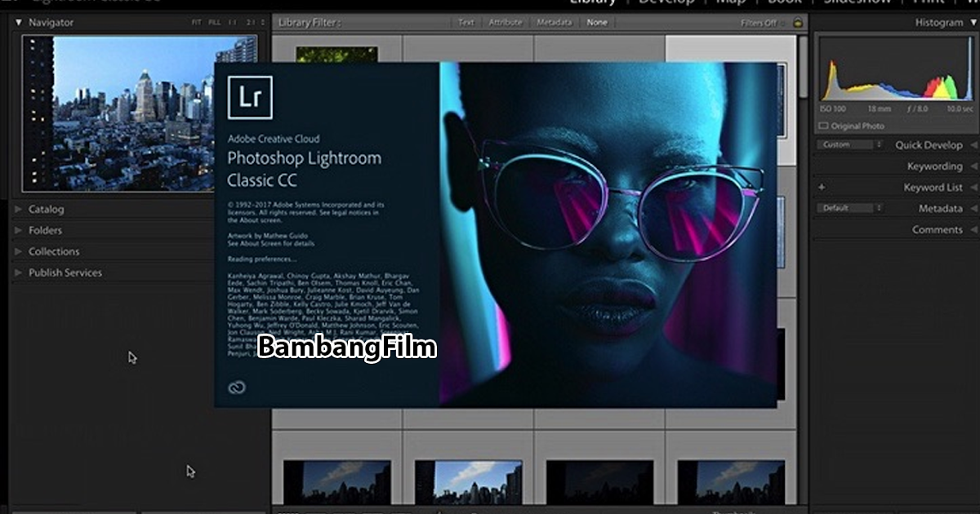Click the '18 mm' histogram value
This screenshot has height=514, width=980.
(x=879, y=109)
